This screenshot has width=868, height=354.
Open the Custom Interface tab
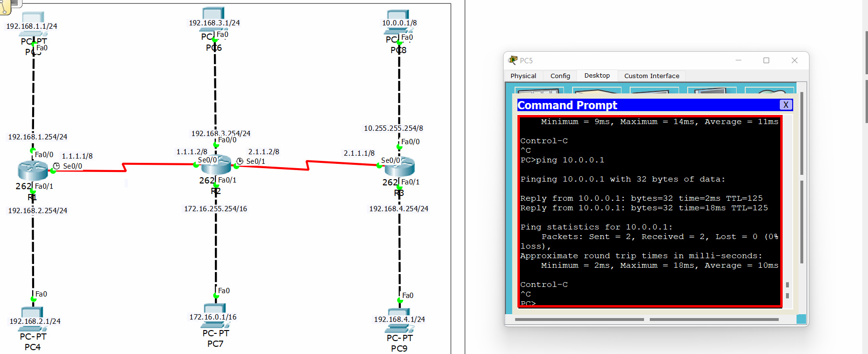[x=652, y=76]
